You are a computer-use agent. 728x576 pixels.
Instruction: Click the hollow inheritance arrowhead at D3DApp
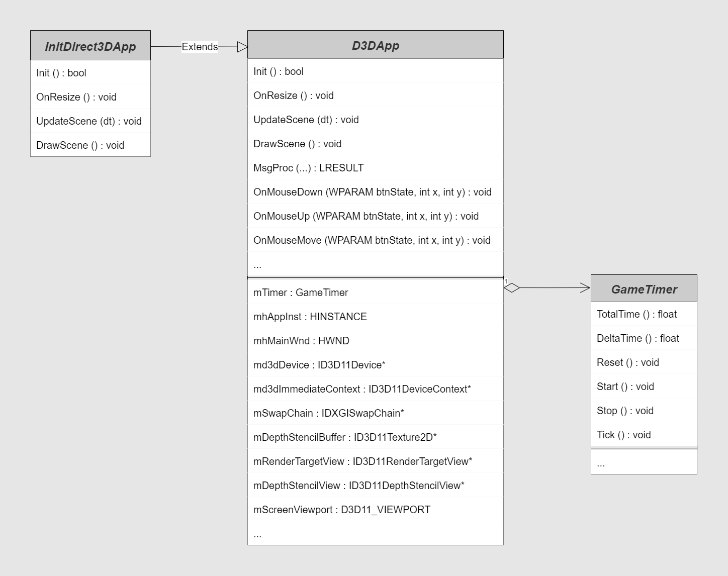[x=242, y=47]
